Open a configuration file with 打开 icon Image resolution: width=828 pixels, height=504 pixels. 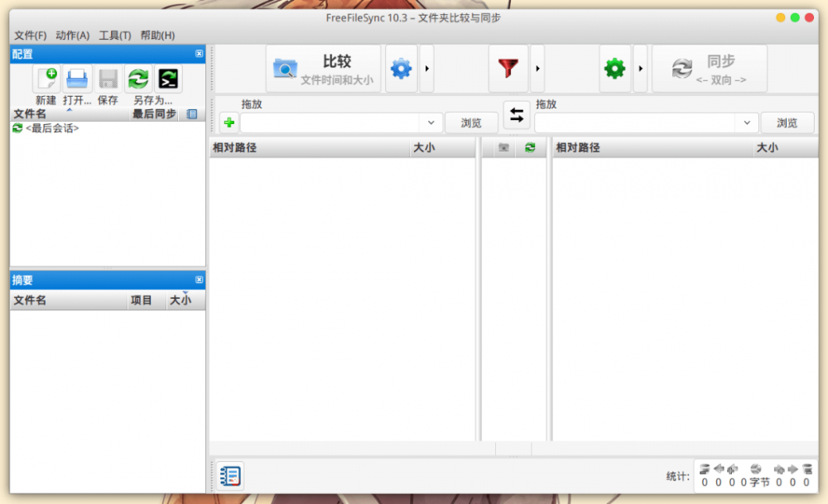click(x=77, y=79)
